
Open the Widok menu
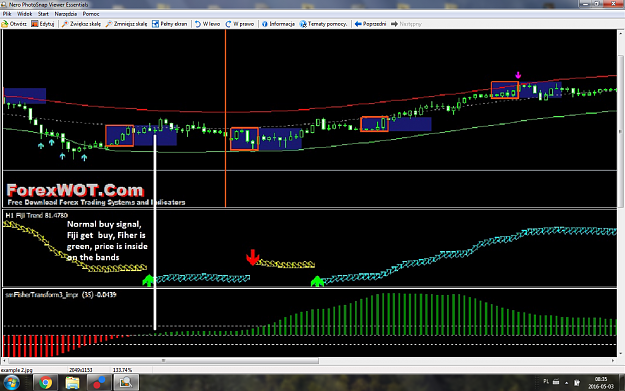25,14
